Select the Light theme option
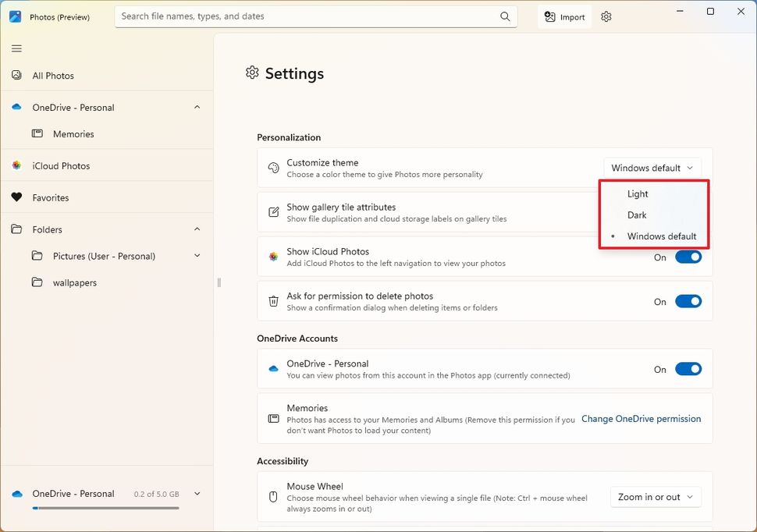The width and height of the screenshot is (757, 532). [638, 194]
